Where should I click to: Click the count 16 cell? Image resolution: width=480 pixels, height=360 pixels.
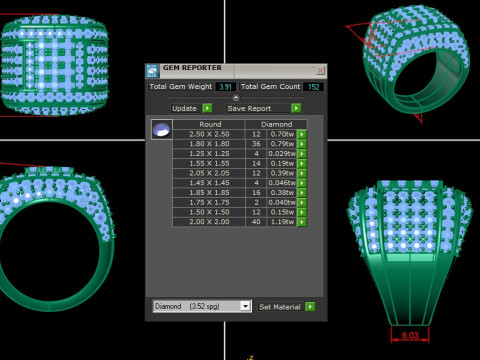[256, 193]
